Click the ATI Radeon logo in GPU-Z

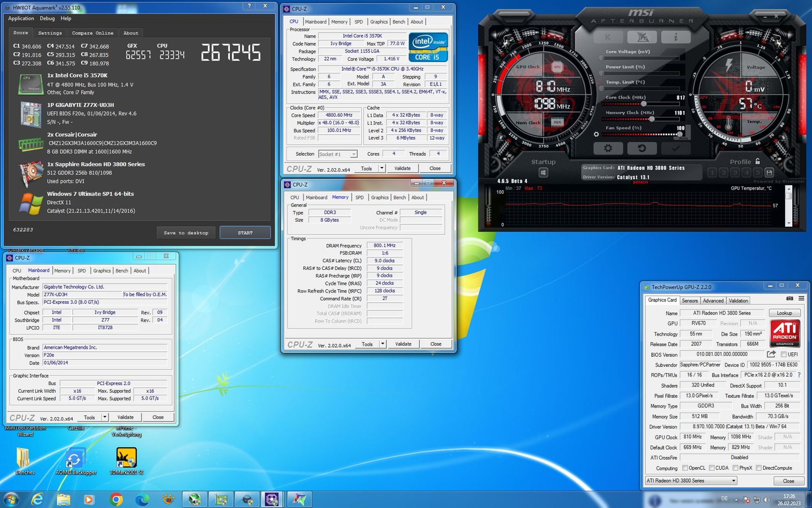click(x=785, y=333)
